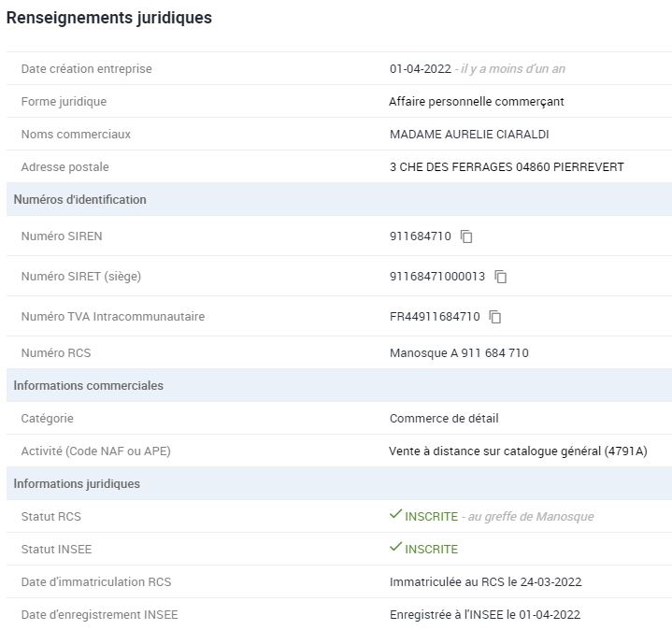The image size is (672, 630).
Task: Click the green checkmark in Statut RCS row
Action: click(x=395, y=515)
